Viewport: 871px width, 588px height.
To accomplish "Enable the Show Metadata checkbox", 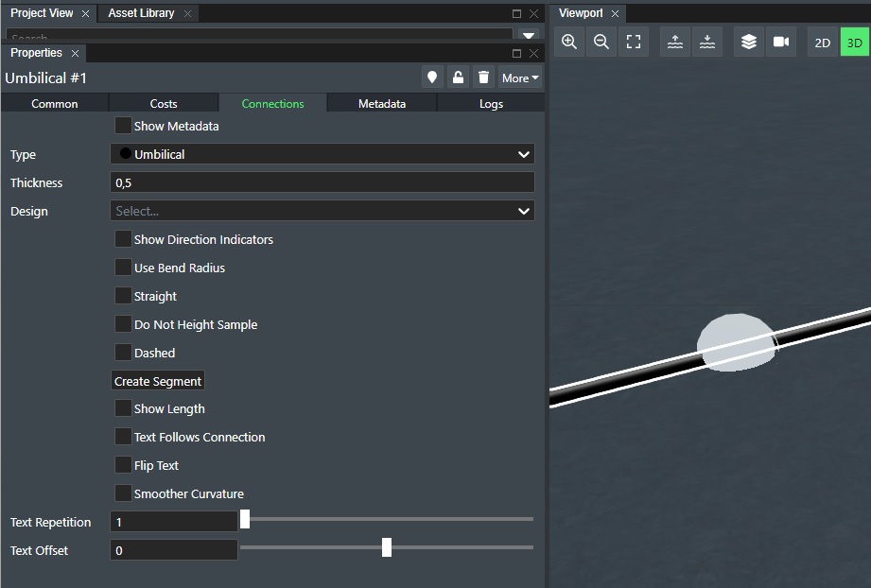I will pyautogui.click(x=123, y=126).
